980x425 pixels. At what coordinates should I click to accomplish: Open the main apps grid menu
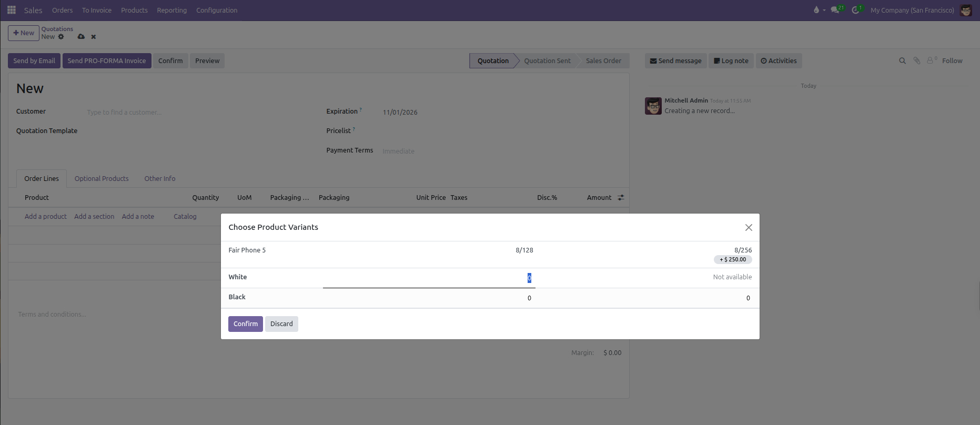click(x=12, y=10)
